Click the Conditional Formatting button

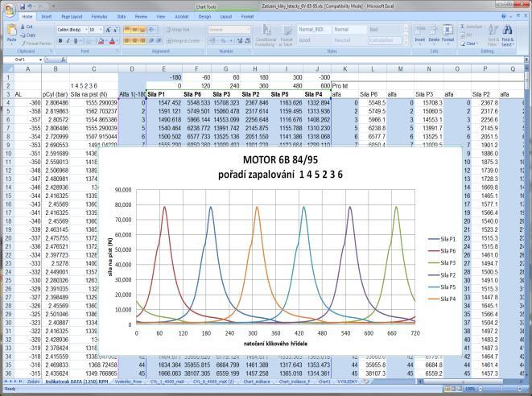point(266,35)
